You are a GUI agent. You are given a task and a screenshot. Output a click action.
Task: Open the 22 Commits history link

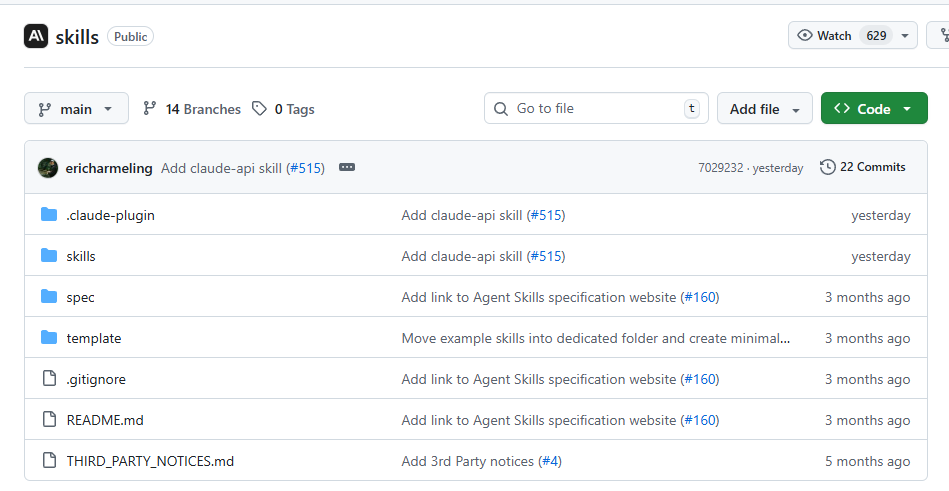tap(862, 167)
